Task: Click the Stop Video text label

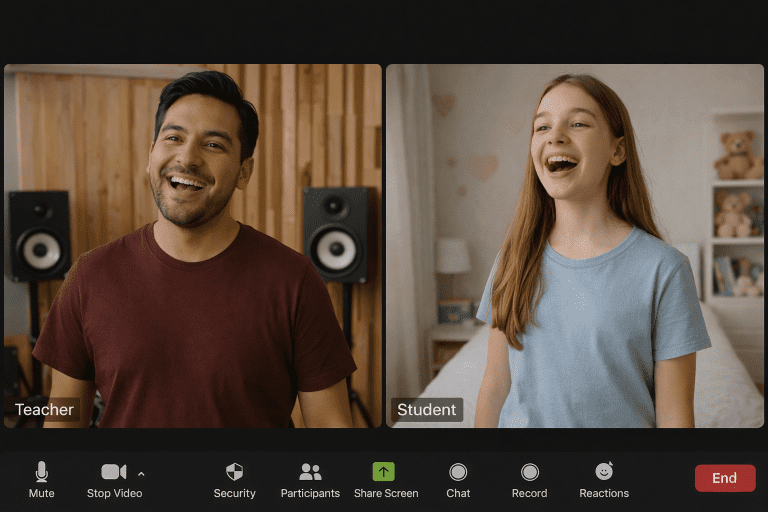Action: 114,493
